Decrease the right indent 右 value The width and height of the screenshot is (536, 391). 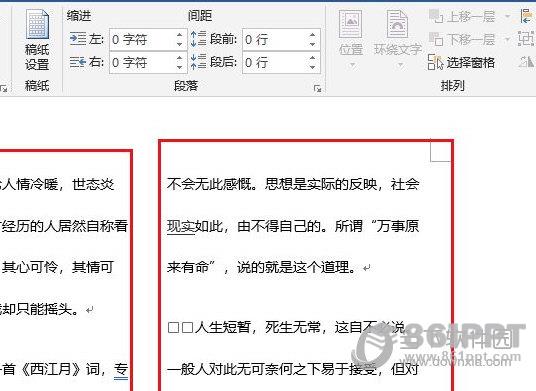pyautogui.click(x=179, y=67)
